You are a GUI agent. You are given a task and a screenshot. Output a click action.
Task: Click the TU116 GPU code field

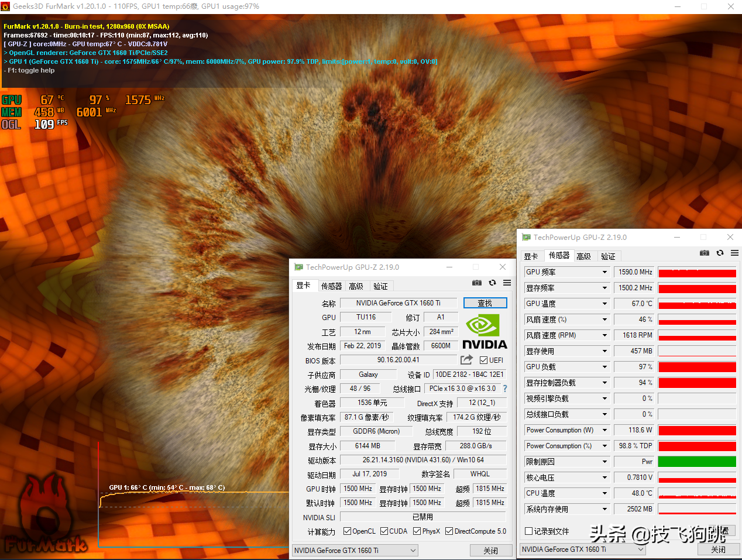[366, 317]
